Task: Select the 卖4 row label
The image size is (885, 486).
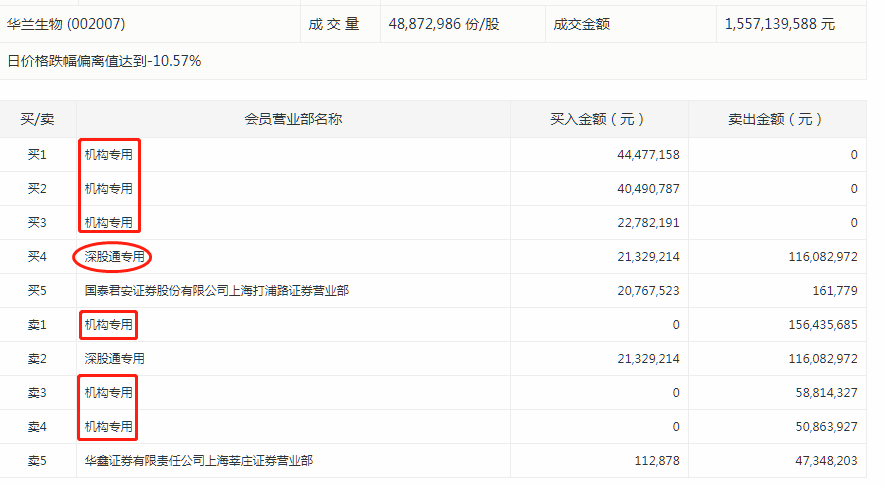Action: tap(37, 427)
